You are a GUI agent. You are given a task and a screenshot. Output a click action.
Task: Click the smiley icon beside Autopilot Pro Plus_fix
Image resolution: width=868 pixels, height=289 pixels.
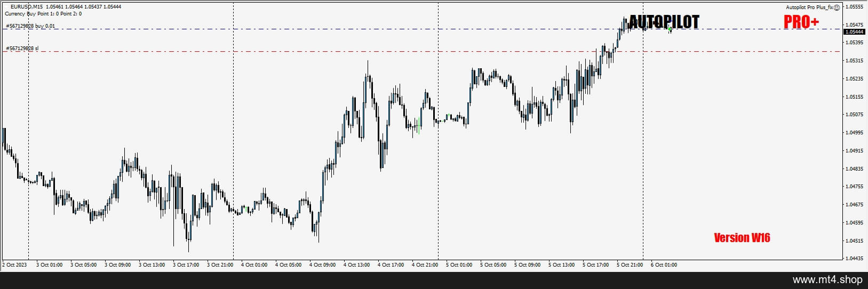click(837, 7)
